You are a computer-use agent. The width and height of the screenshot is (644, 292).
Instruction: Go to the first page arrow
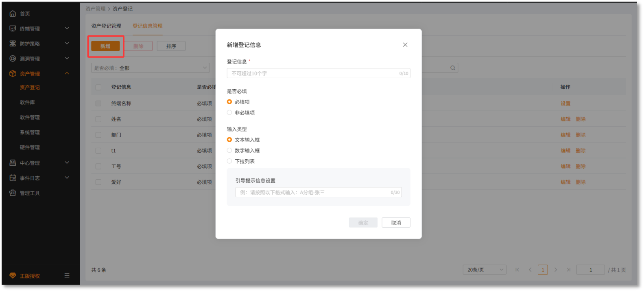[x=517, y=270]
